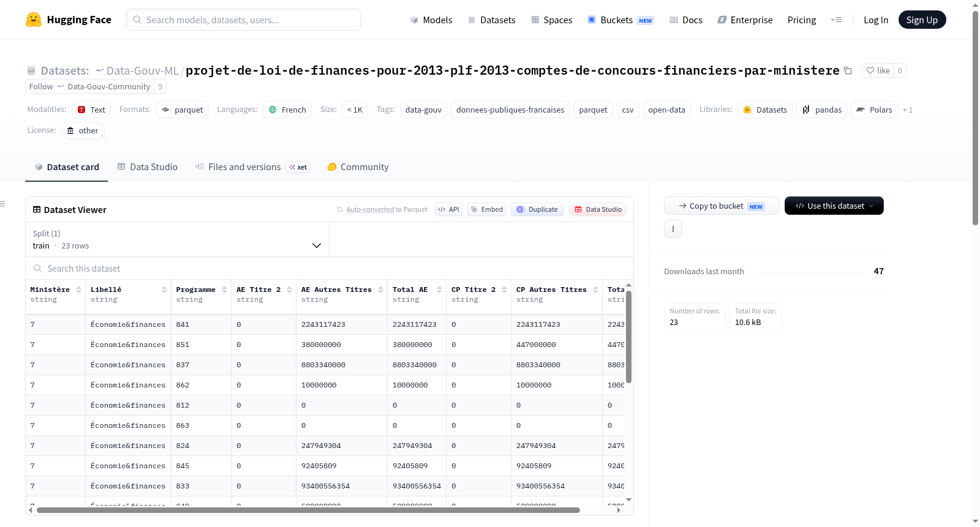Screen dimensions: 980x527
Task: Sort the Ministère column
Action: point(78,290)
